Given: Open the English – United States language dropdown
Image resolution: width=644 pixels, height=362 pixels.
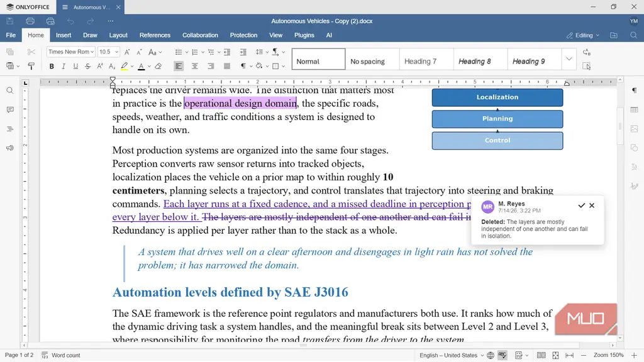Looking at the screenshot, I should (x=452, y=355).
